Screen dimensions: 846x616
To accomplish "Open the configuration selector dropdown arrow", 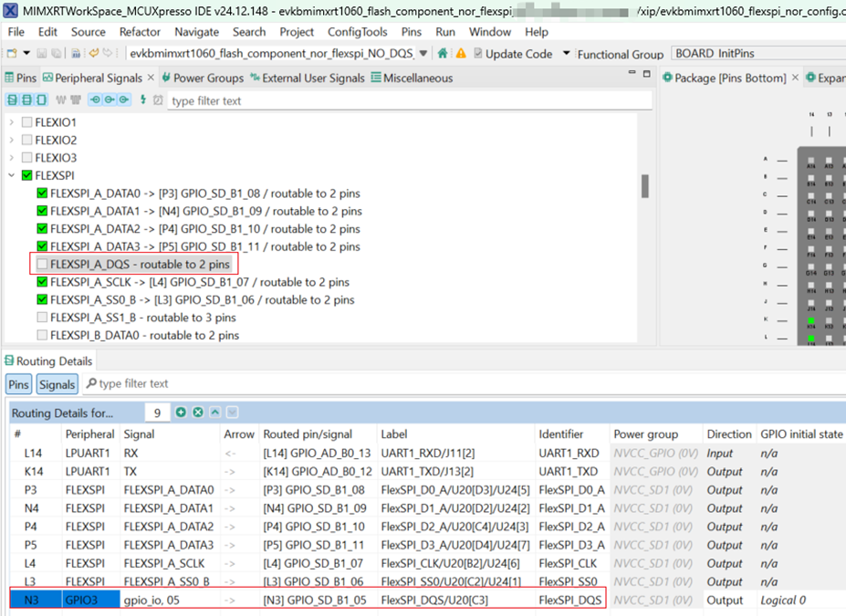I will coord(423,54).
